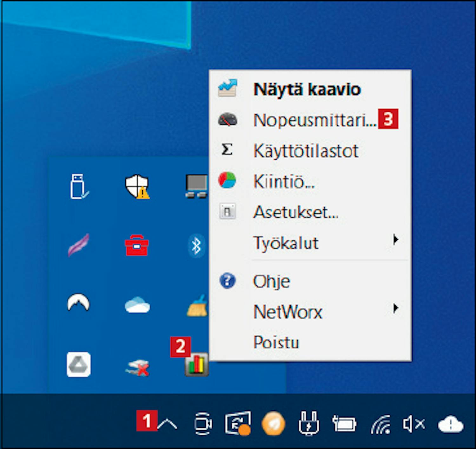The image size is (476, 449).
Task: Click Ohje help menu item
Action: 271,281
